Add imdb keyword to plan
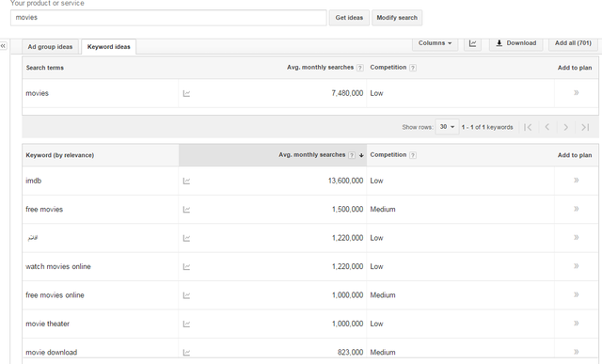 [577, 180]
